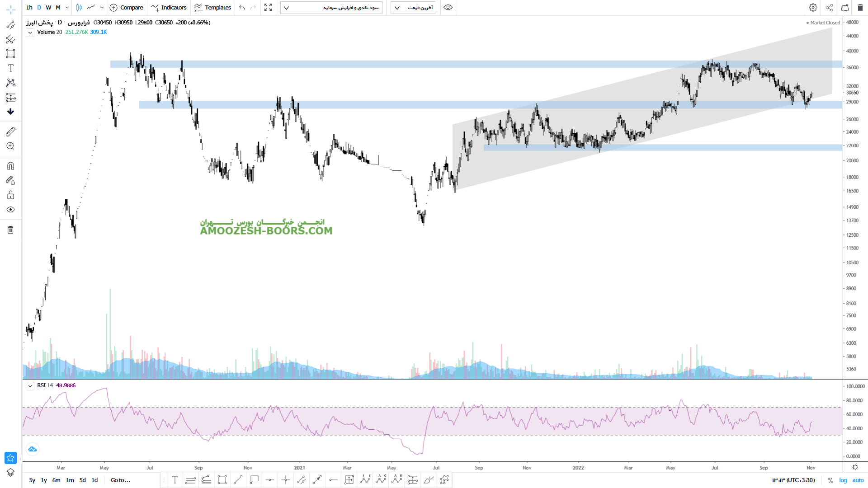Click the fullscreen mode icon
The image size is (868, 488).
[268, 8]
